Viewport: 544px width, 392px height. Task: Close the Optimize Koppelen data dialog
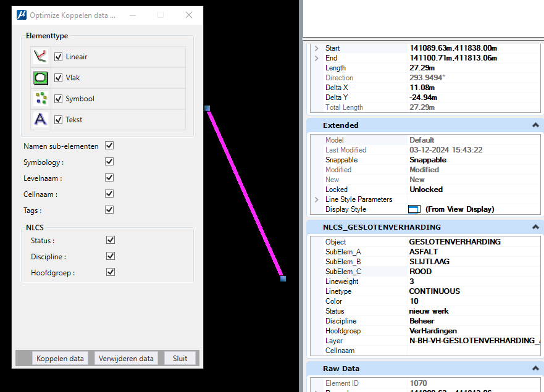189,15
